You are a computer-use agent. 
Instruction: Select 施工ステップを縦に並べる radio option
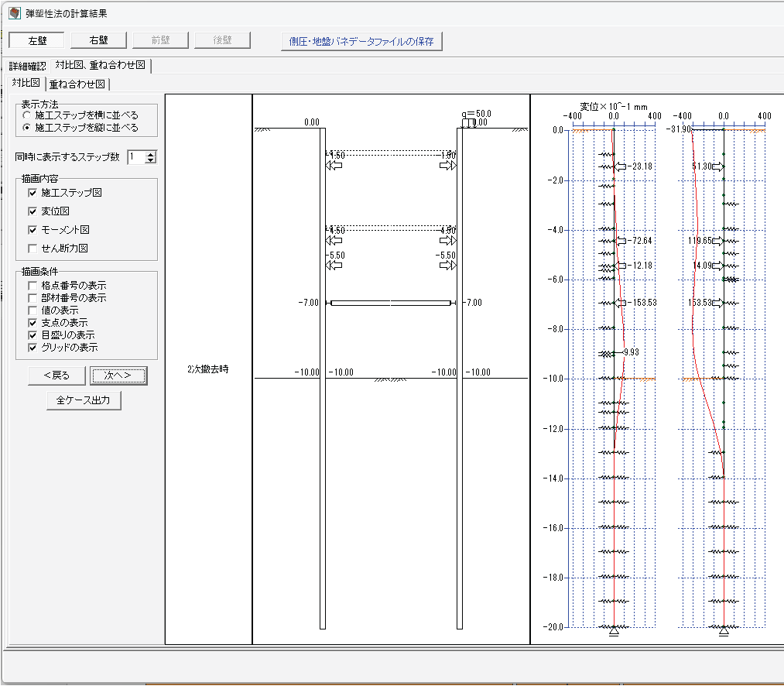pyautogui.click(x=28, y=128)
